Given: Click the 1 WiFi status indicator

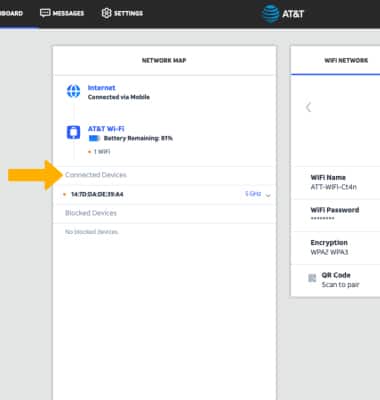Looking at the screenshot, I should click(x=99, y=152).
